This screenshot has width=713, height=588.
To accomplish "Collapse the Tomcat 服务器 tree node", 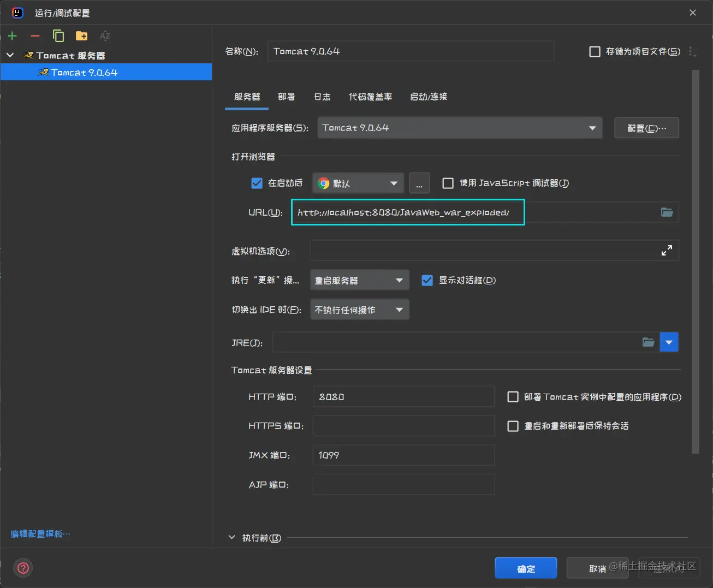I will [10, 55].
